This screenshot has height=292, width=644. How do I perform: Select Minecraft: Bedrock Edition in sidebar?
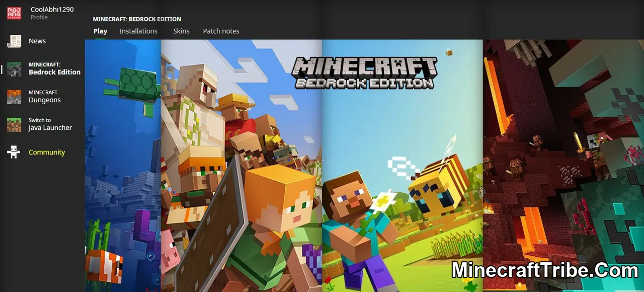(54, 69)
